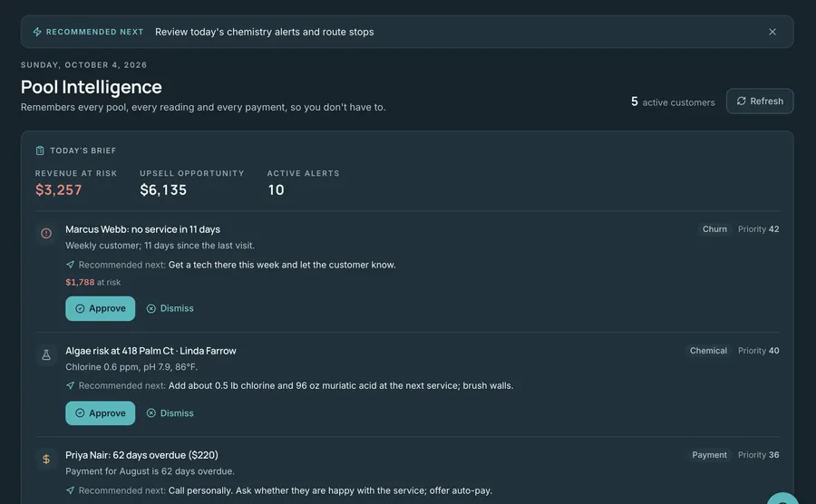
Task: Click the dollar icon beside Priya Nair
Action: (46, 459)
